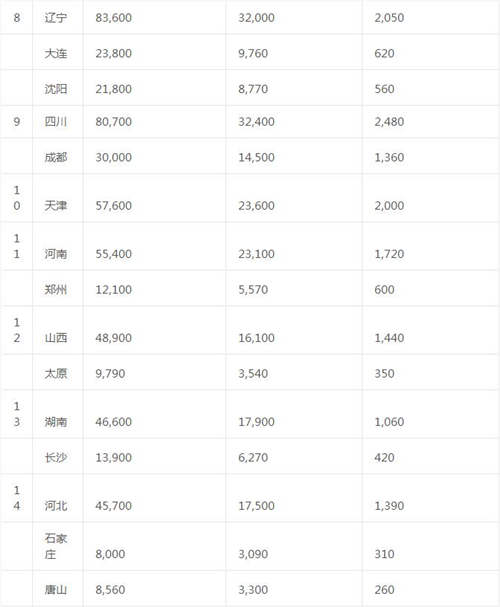
Task: Click the 沈阳 row label
Action: (56, 89)
